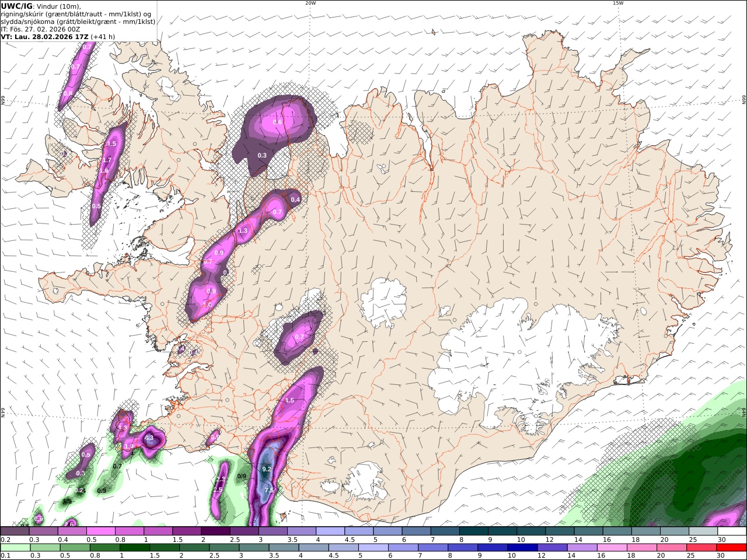Screen dimensions: 747x560
Task: Select the pale grey 25 snow-scale swatch
Action: pos(703,531)
